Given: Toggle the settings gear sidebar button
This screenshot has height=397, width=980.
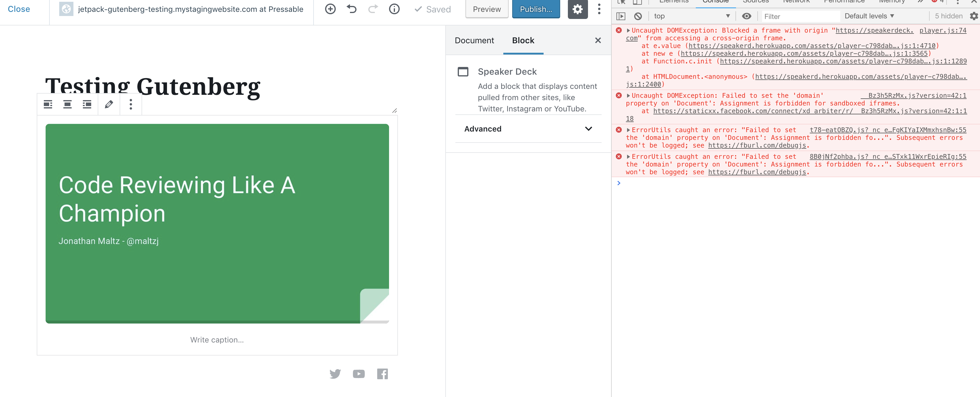Looking at the screenshot, I should [578, 9].
